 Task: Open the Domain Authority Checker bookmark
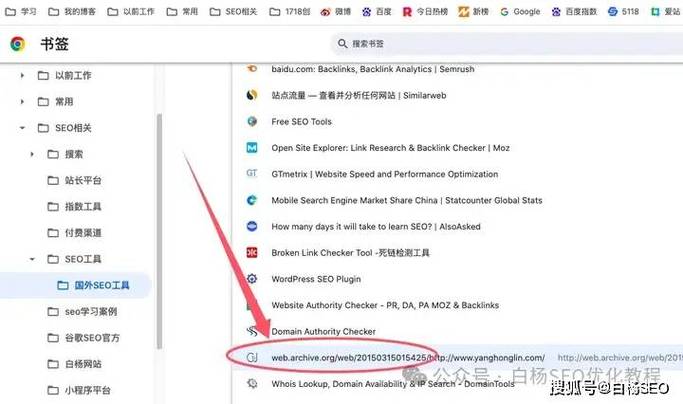click(x=323, y=331)
